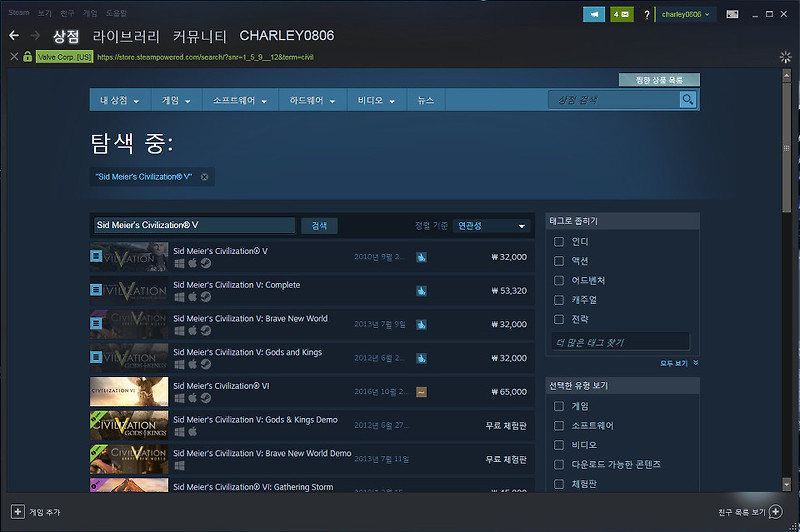This screenshot has width=800, height=532.
Task: Click the green SSL padlock icon
Action: [28, 57]
